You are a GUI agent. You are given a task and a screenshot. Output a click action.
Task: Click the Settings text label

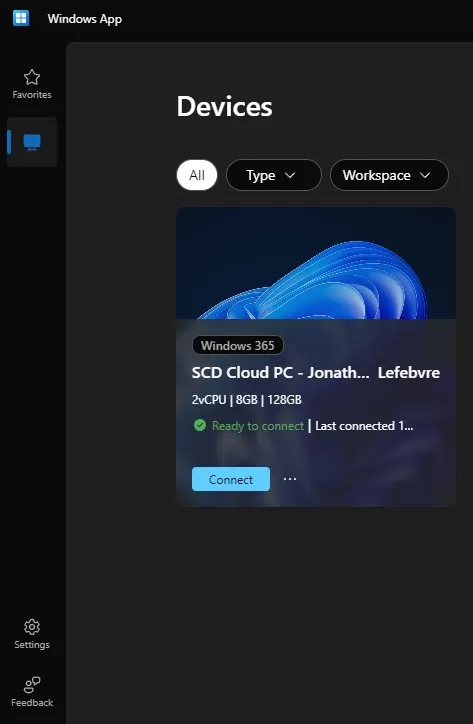click(x=32, y=645)
